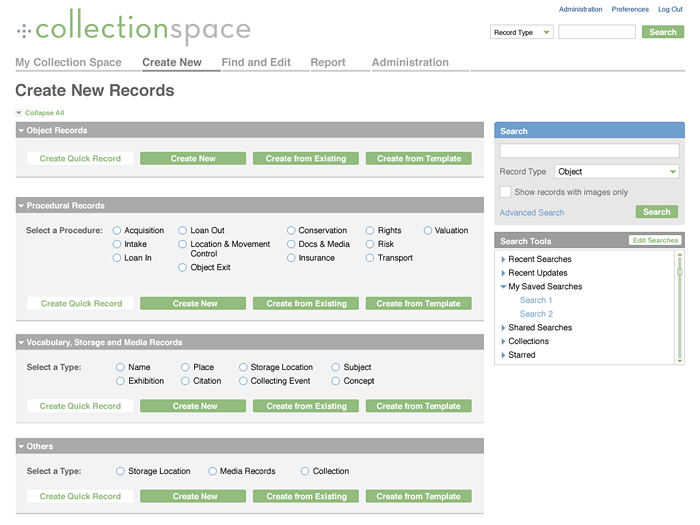Select the Citation radio button
Viewport: 700px width, 525px height.
click(x=185, y=381)
